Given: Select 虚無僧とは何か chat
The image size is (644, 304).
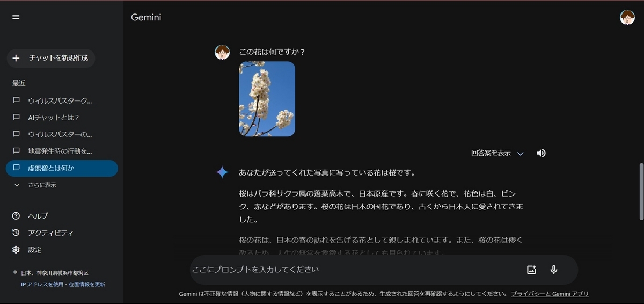Looking at the screenshot, I should (x=62, y=168).
